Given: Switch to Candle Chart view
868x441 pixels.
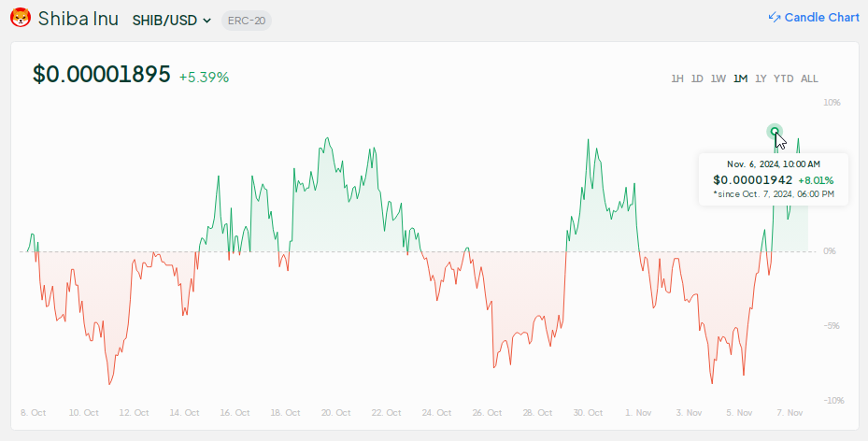Looking at the screenshot, I should coord(821,18).
